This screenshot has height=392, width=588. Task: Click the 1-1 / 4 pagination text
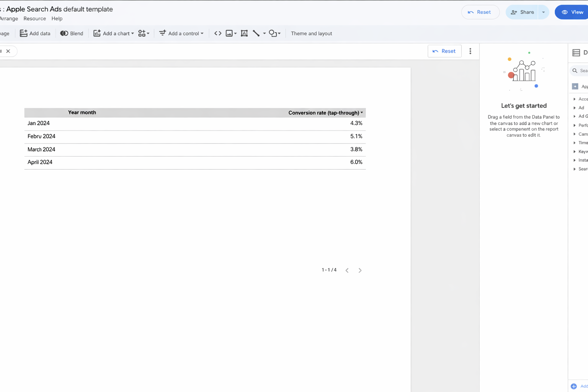(x=329, y=270)
